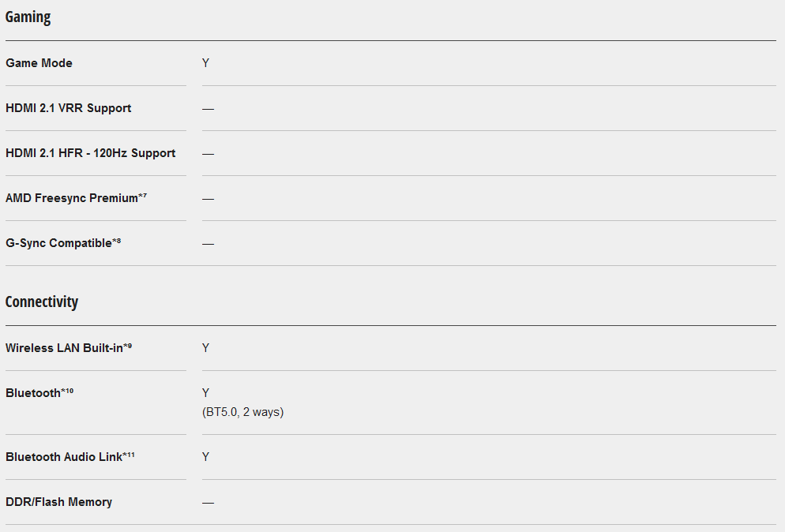Image resolution: width=785 pixels, height=532 pixels.
Task: Click the Connectivity section heading
Action: pos(42,302)
